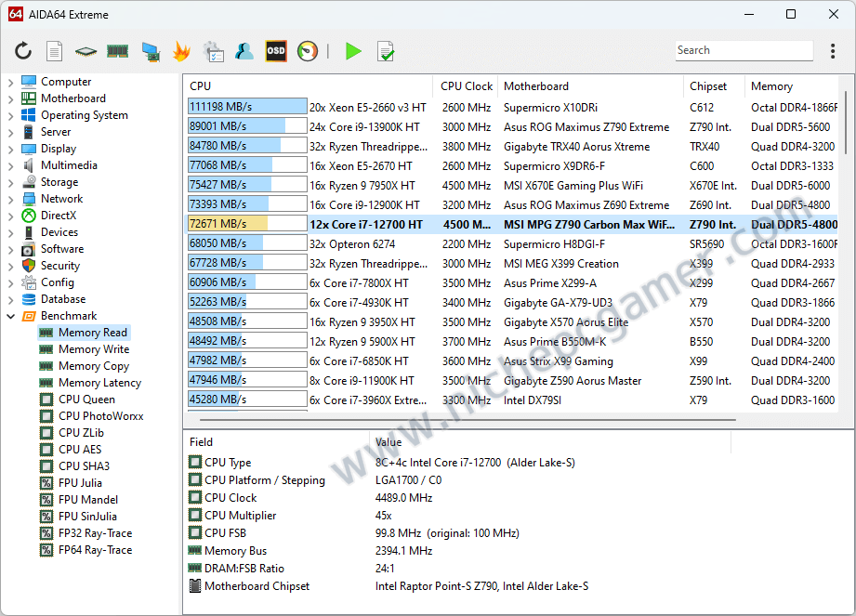Image resolution: width=856 pixels, height=616 pixels.
Task: Click the results checkmark document icon
Action: 386,51
